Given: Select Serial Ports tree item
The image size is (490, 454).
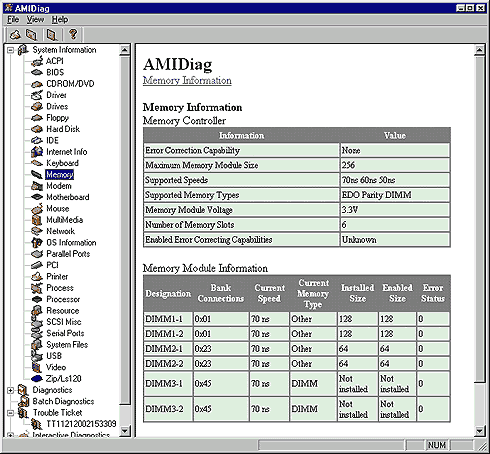Looking at the screenshot, I should pos(65,333).
